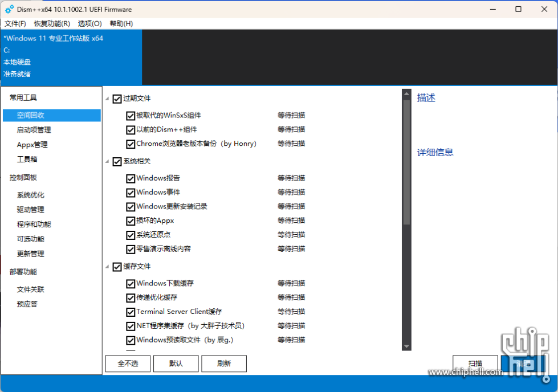Uncheck Windows事件 checkbox

pyautogui.click(x=131, y=193)
